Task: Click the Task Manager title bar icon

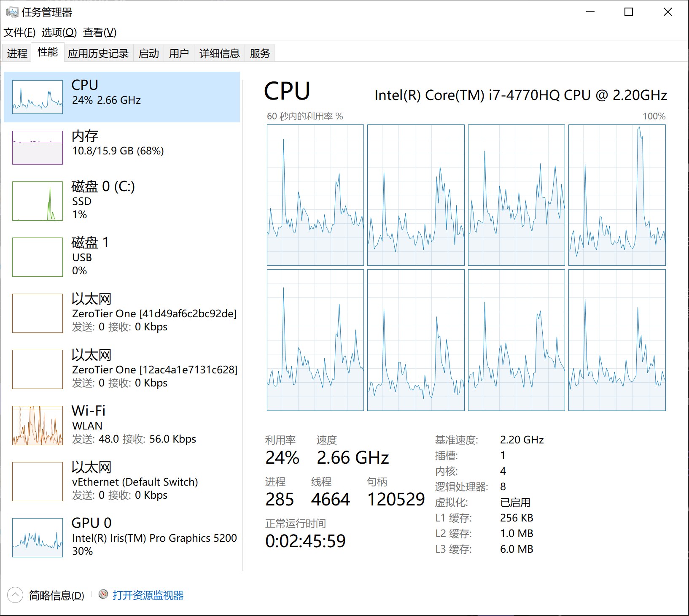Action: click(x=12, y=12)
